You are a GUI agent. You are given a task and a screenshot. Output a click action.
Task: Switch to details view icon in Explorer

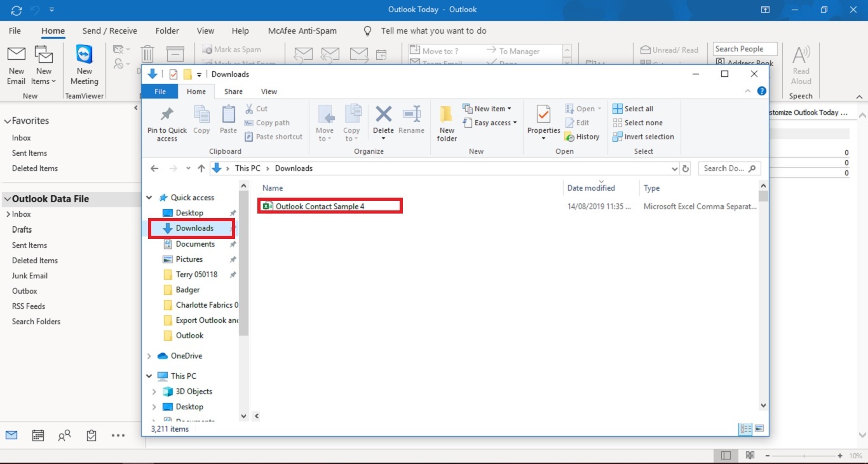pyautogui.click(x=745, y=429)
